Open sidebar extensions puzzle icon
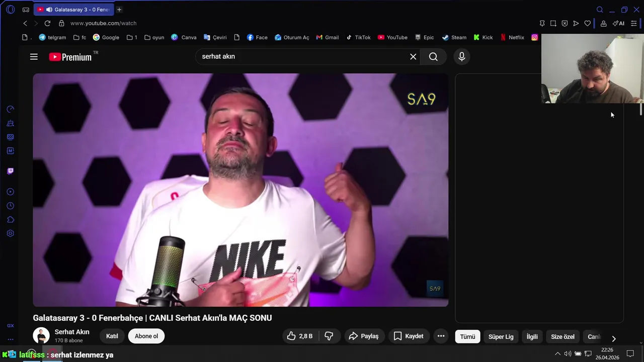The height and width of the screenshot is (362, 644). (10, 220)
